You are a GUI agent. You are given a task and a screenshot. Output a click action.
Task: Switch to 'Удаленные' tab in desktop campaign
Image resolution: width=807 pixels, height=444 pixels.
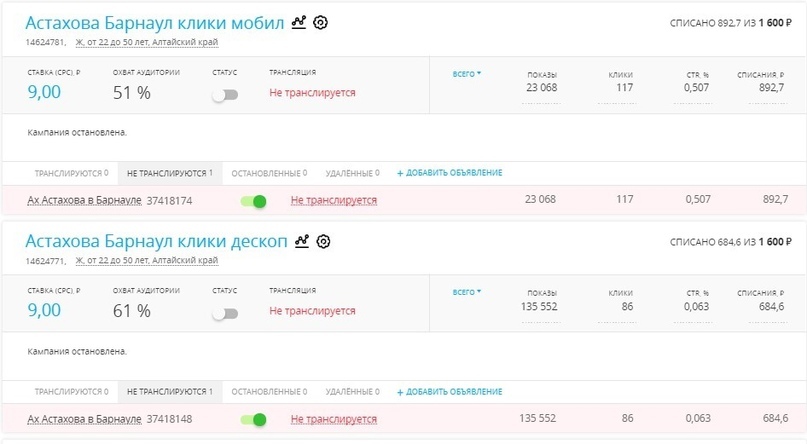[353, 392]
